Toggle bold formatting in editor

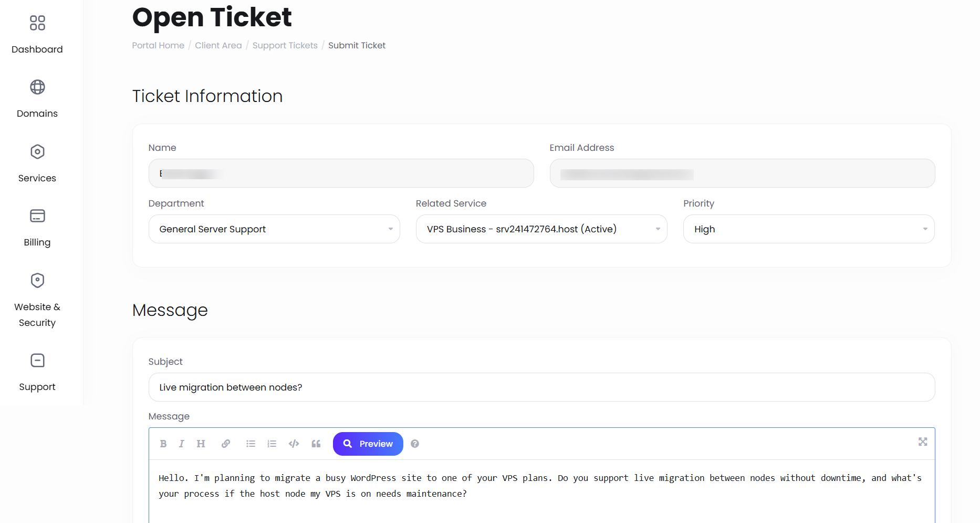click(x=163, y=444)
